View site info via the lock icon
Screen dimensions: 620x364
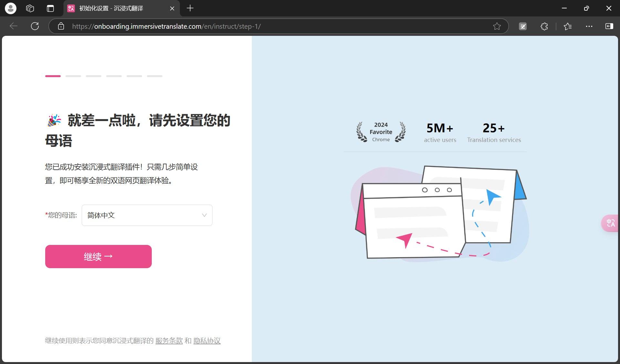click(61, 26)
